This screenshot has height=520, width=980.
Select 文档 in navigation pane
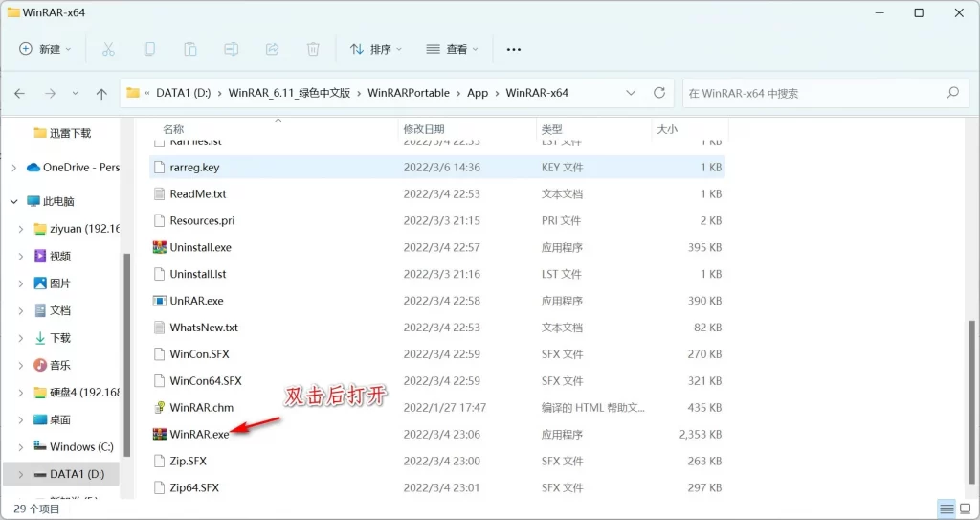click(52, 310)
